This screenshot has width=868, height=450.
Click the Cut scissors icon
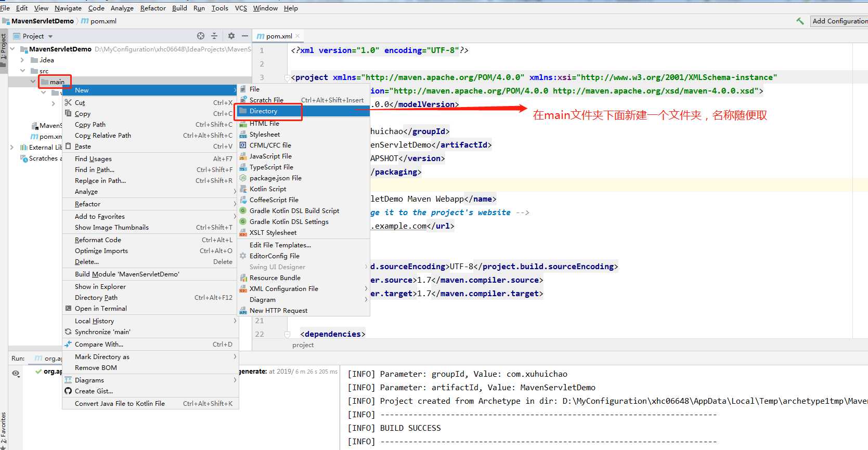pyautogui.click(x=68, y=102)
